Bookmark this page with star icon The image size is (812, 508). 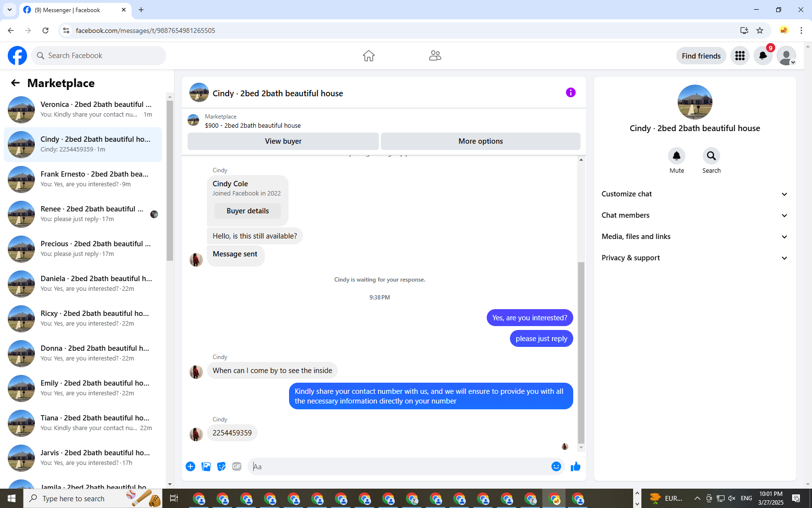pyautogui.click(x=760, y=30)
